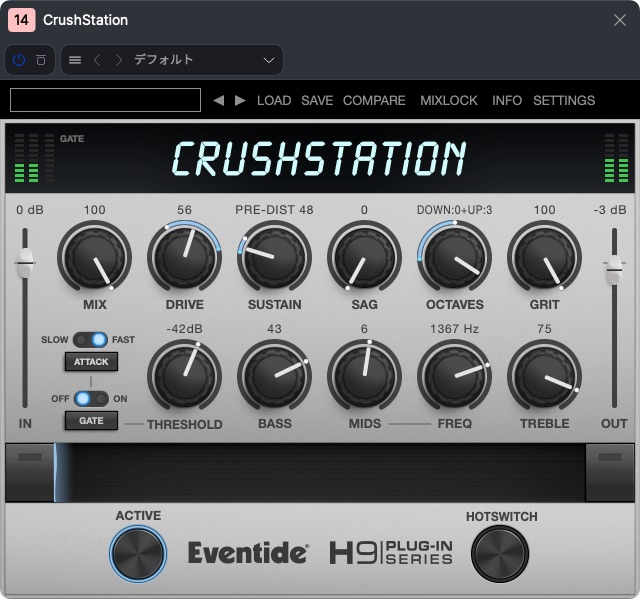Viewport: 640px width, 599px height.
Task: Click the DOWN:0+UP:3 octaves value
Action: click(454, 210)
